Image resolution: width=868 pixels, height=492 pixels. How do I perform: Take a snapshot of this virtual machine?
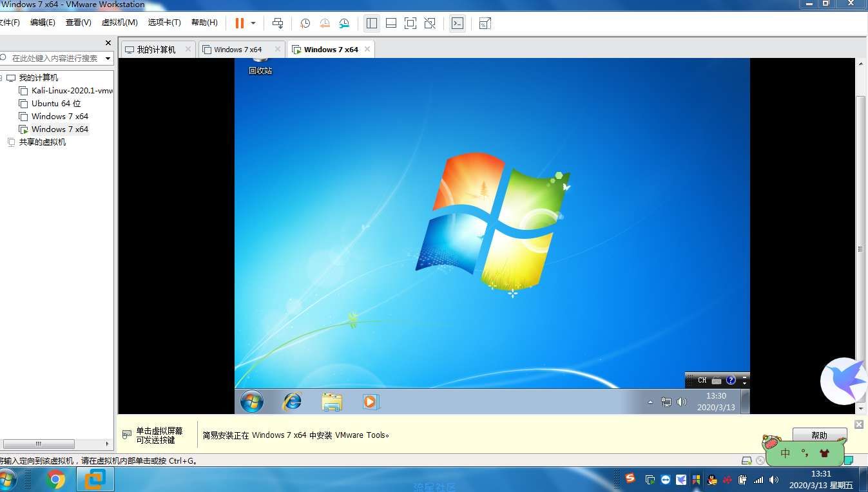click(x=305, y=23)
